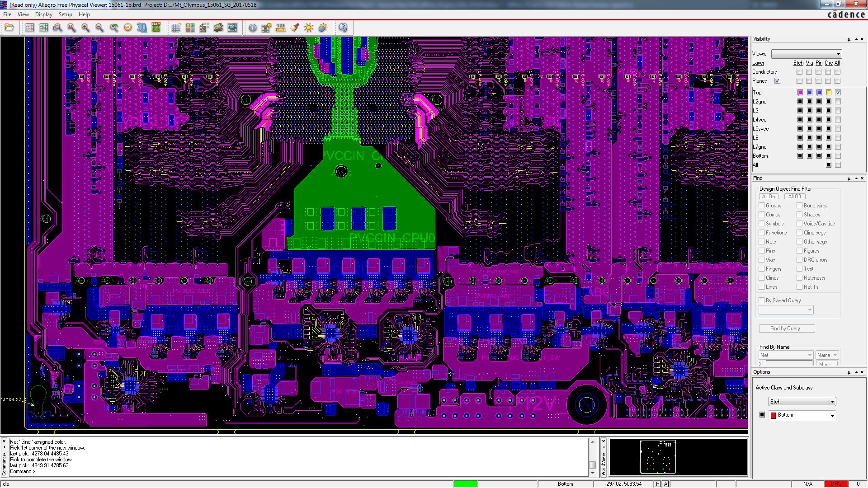Click the Zoom Out magnifier icon

pos(99,28)
